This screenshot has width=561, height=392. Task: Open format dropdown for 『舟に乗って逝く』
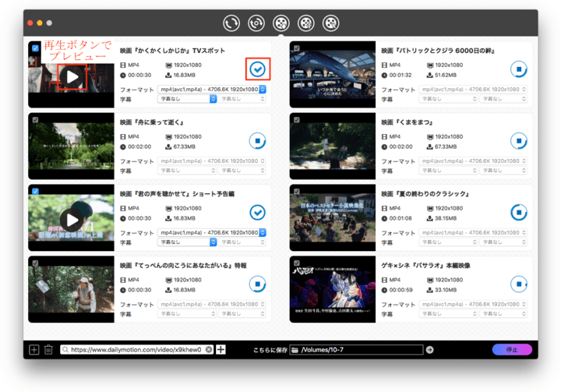click(x=212, y=161)
